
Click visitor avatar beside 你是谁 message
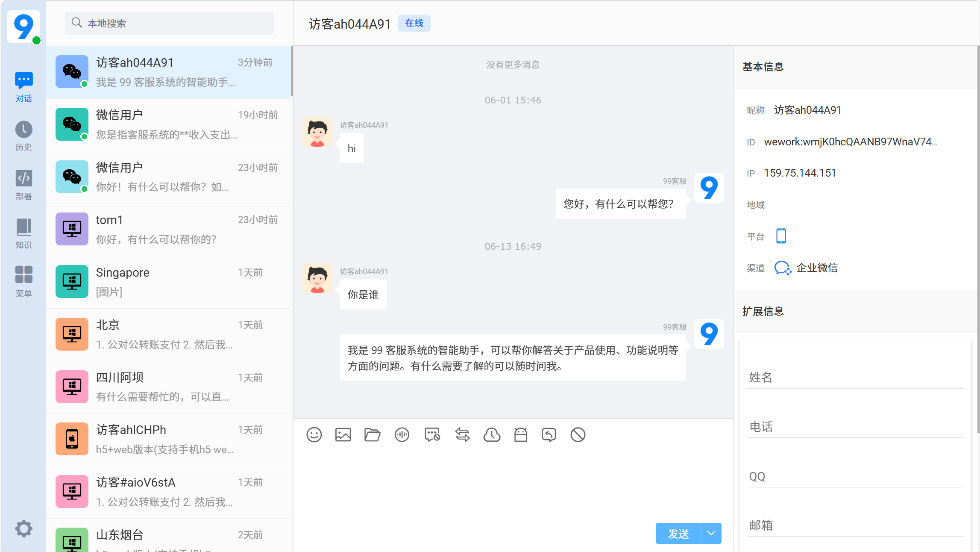click(x=317, y=279)
